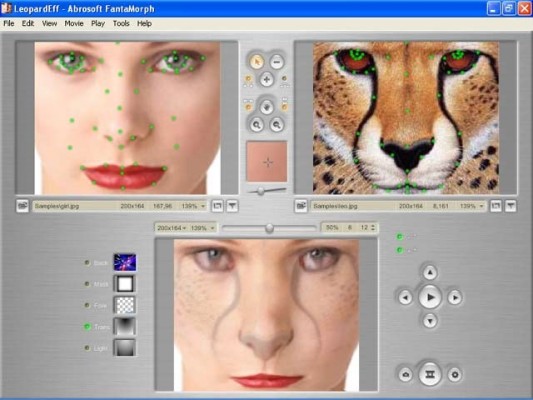Open the Tools menu
The height and width of the screenshot is (400, 533).
(121, 23)
